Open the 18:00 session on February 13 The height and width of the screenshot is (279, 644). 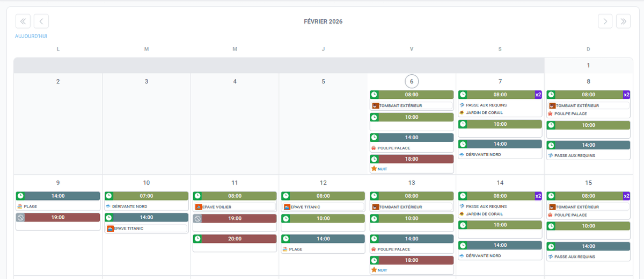click(x=412, y=260)
